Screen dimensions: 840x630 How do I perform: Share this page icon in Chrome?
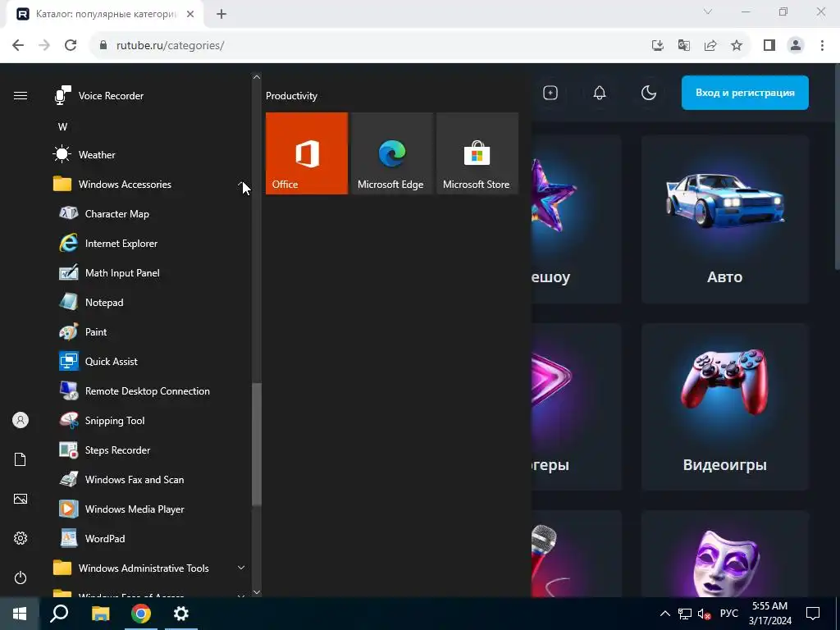(x=710, y=46)
